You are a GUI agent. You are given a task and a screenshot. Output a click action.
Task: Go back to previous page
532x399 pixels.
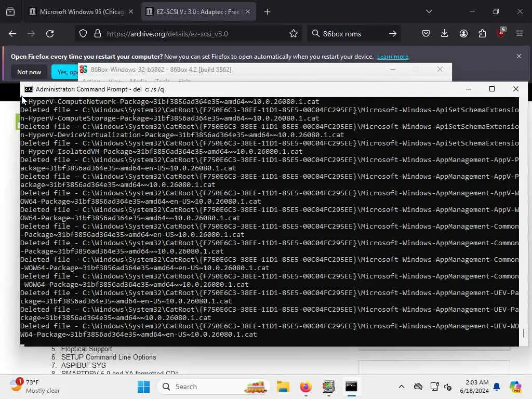(x=12, y=34)
